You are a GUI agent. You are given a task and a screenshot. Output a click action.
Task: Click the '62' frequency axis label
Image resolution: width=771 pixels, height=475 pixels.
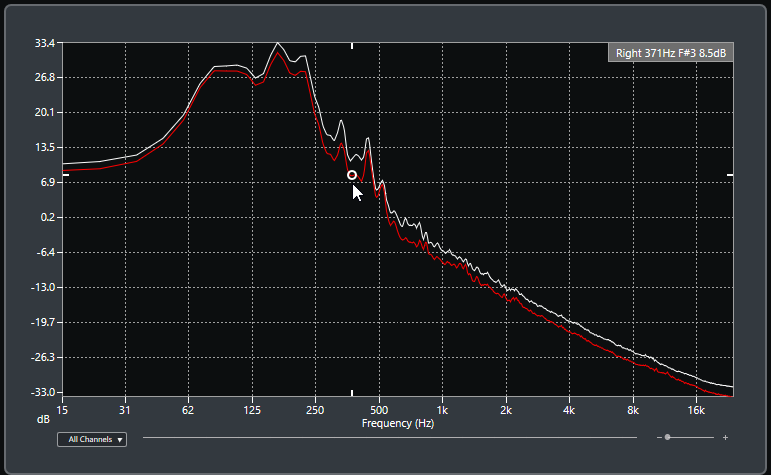(188, 410)
